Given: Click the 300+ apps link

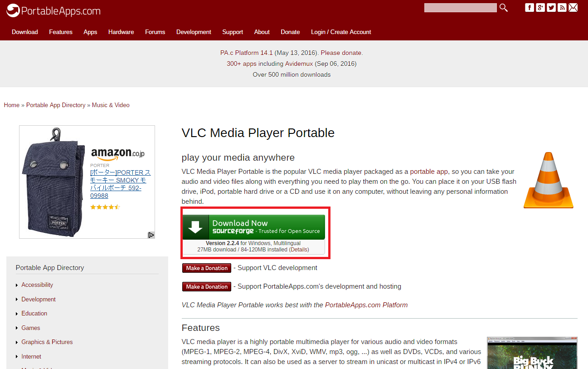Looking at the screenshot, I should pyautogui.click(x=241, y=64).
